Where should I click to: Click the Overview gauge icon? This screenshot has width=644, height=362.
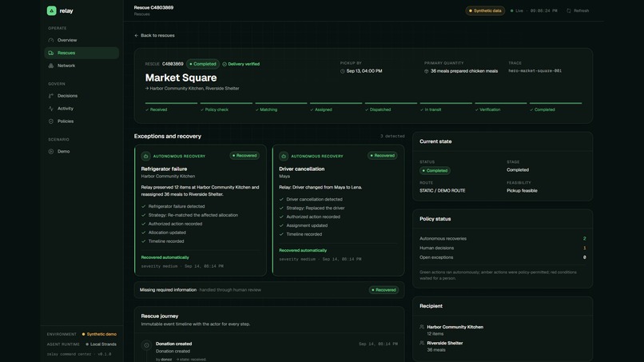[x=51, y=40]
